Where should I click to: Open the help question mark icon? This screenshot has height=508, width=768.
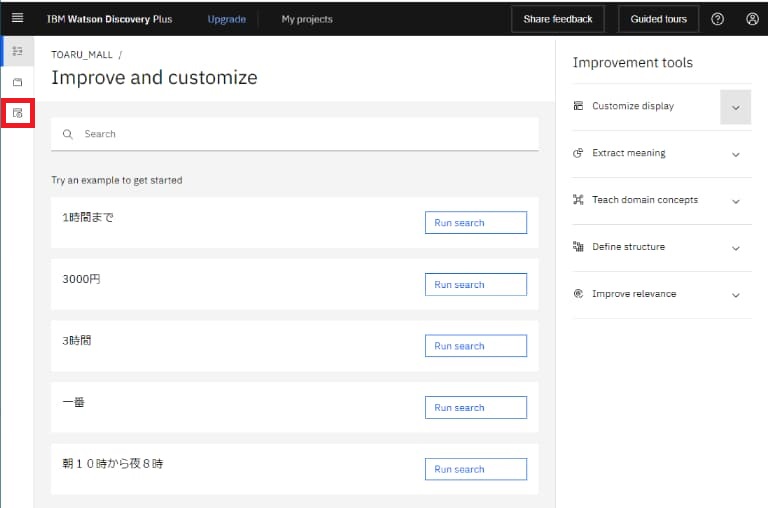(x=717, y=19)
